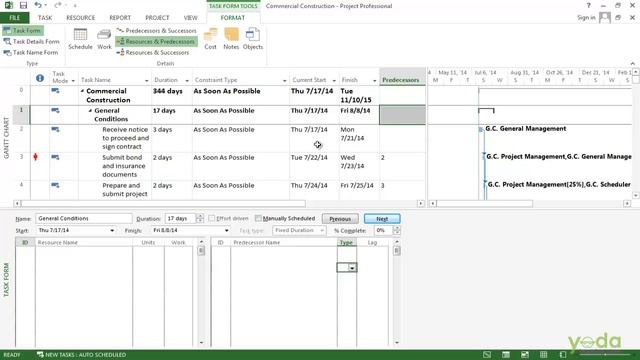
Task: Click task mode icon for Receive notice row
Action: [x=55, y=130]
